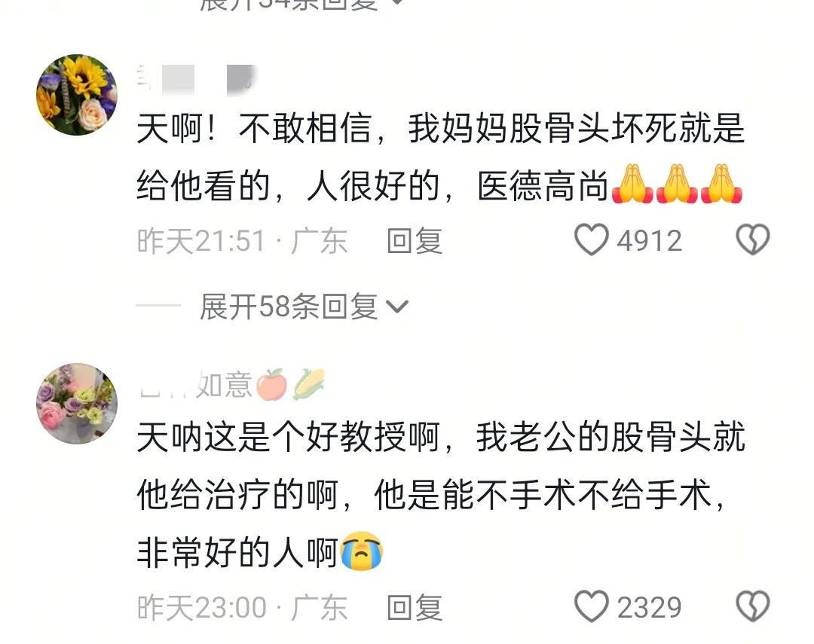The width and height of the screenshot is (814, 644).
Task: Click the chevron next to 展开58条回复
Action: point(398,307)
